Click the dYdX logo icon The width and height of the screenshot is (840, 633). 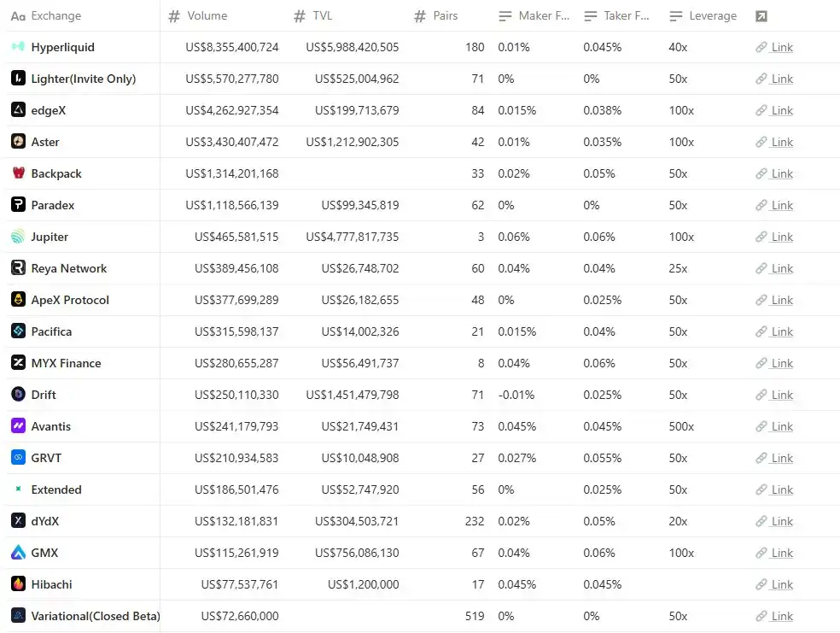(18, 521)
